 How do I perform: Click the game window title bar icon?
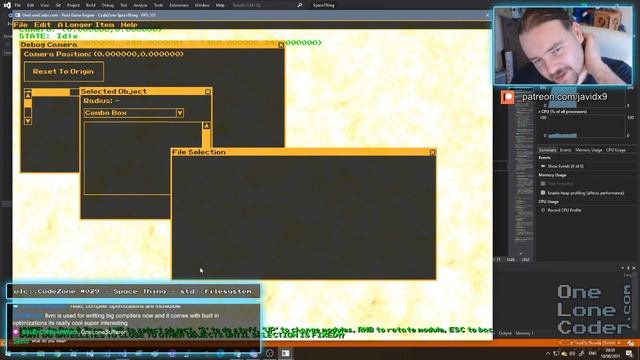click(x=18, y=15)
